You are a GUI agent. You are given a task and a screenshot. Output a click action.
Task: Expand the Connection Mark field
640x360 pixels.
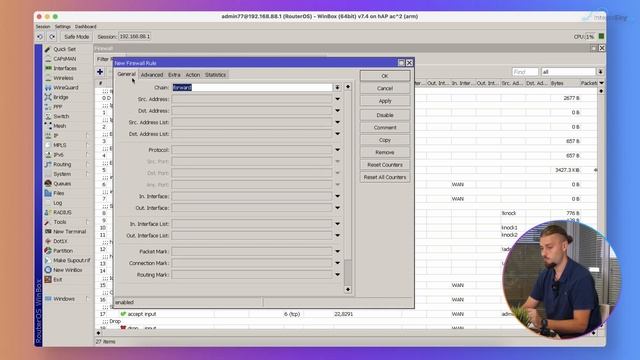(338, 263)
